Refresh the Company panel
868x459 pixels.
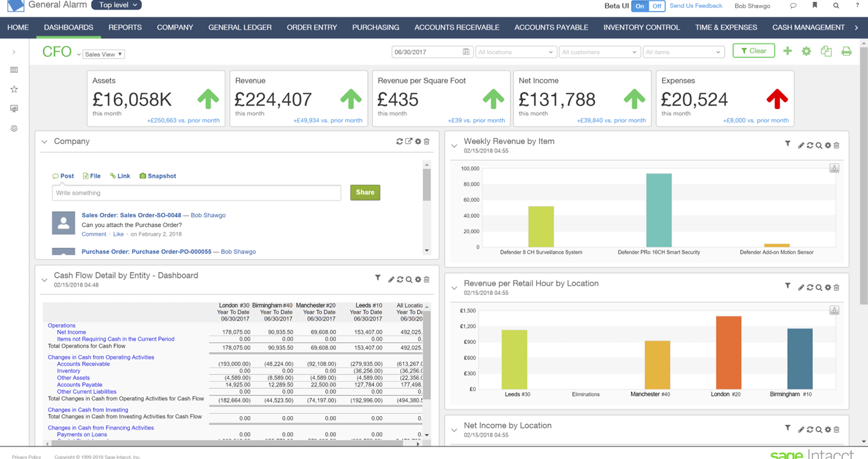(x=400, y=141)
